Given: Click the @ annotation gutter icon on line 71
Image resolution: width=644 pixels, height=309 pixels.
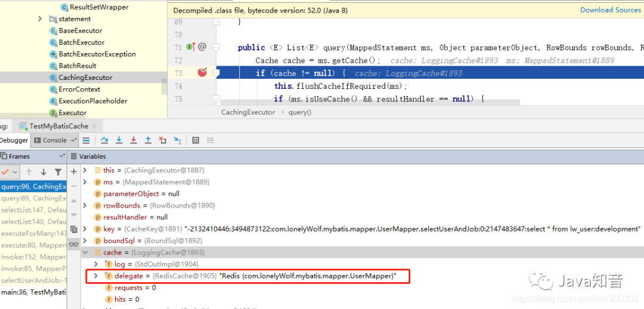Looking at the screenshot, I should [x=202, y=47].
